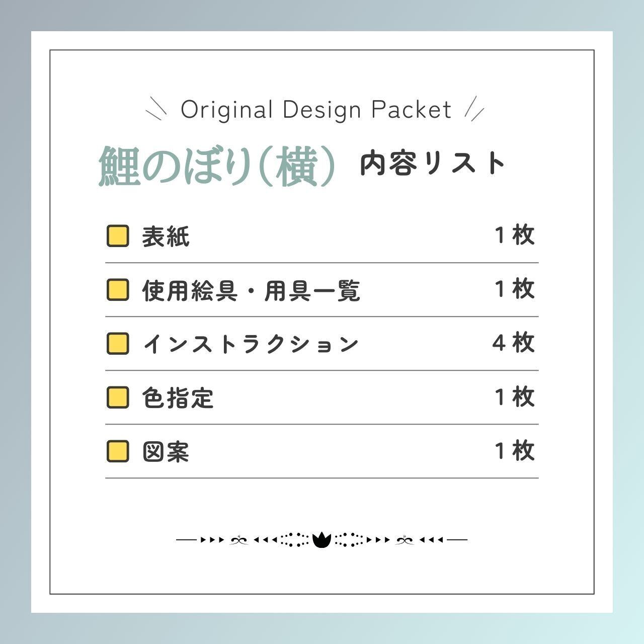Click the right slash marks after Packet
Screen dimensions: 644x644
[474, 108]
